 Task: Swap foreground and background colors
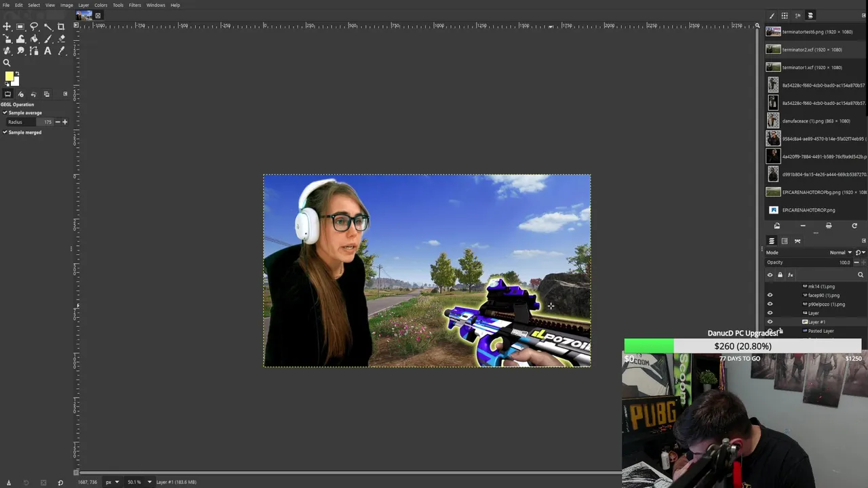pyautogui.click(x=17, y=73)
